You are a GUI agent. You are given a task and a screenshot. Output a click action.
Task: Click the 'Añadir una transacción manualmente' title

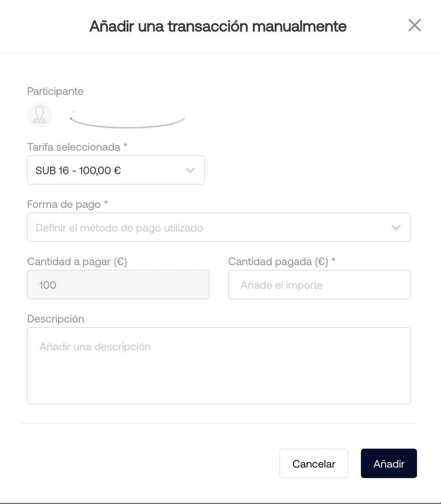[218, 26]
